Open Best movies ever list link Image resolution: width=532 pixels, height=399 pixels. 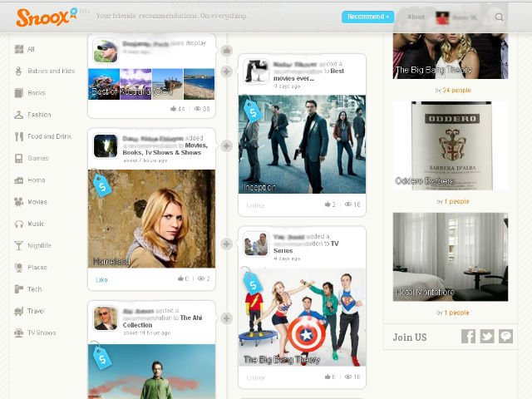(x=308, y=75)
